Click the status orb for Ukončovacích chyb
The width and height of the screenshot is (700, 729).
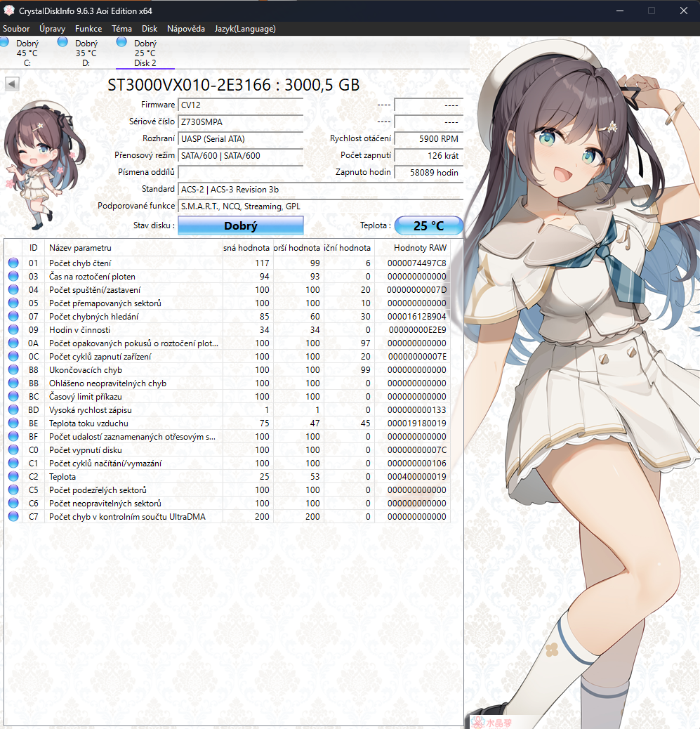tap(13, 369)
